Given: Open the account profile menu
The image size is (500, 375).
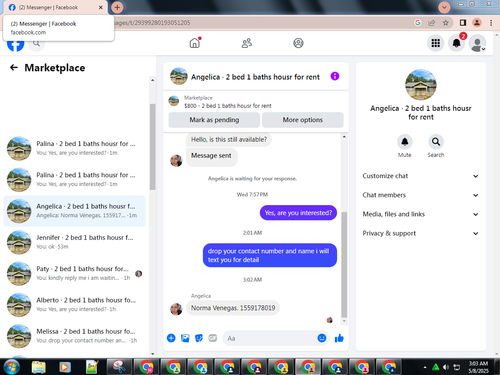Looking at the screenshot, I should coord(477,43).
